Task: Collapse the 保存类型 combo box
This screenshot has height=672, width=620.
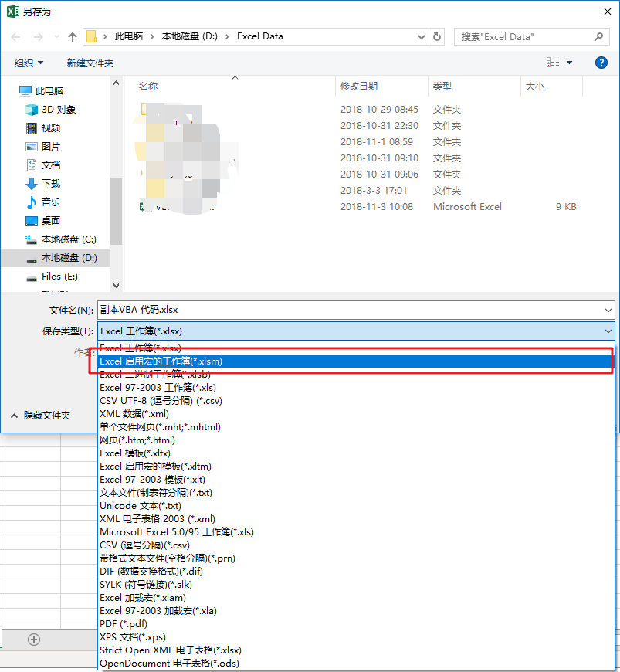Action: [608, 331]
